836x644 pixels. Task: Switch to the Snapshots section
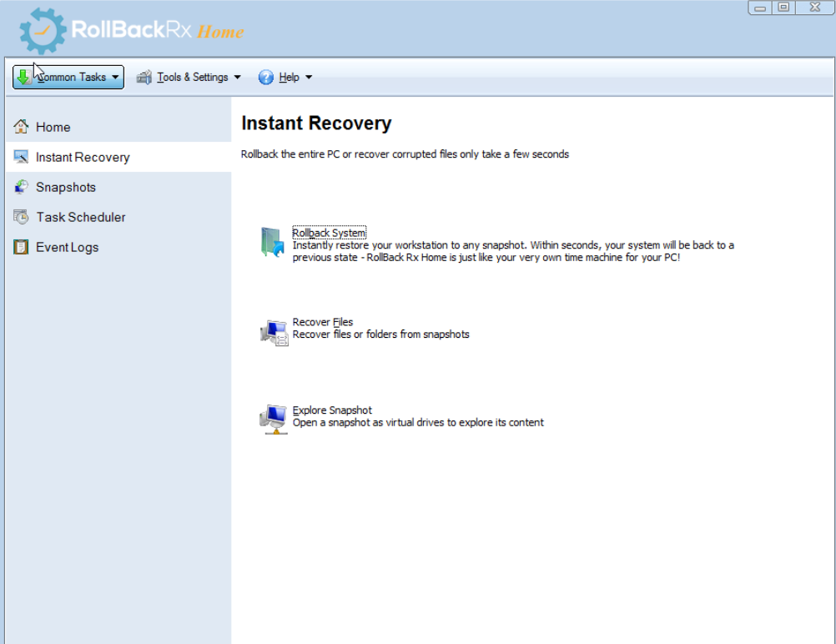click(x=118, y=187)
